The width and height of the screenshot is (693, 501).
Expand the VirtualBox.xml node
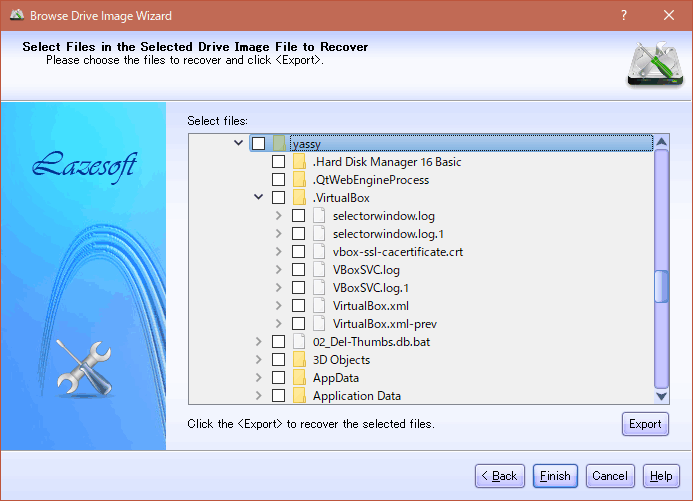click(278, 305)
